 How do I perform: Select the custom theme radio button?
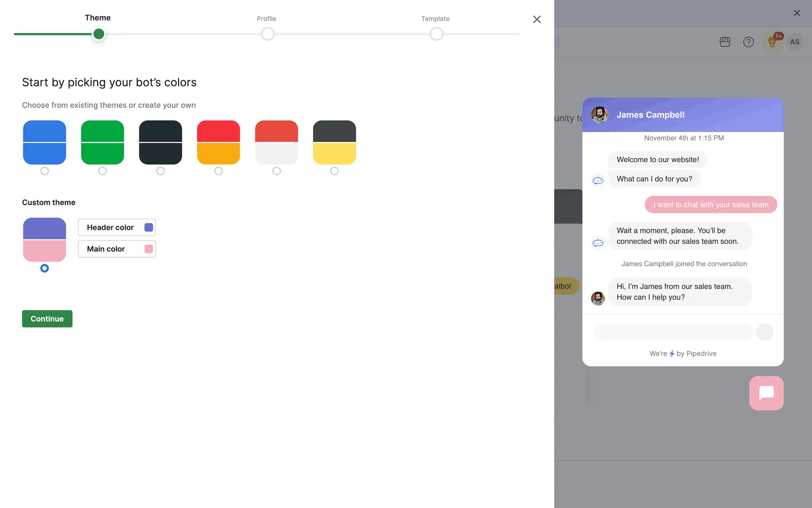[x=44, y=268]
